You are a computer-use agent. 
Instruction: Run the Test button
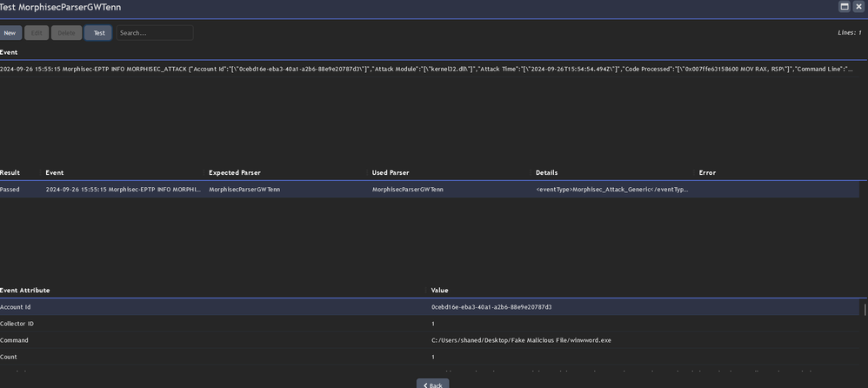click(98, 33)
